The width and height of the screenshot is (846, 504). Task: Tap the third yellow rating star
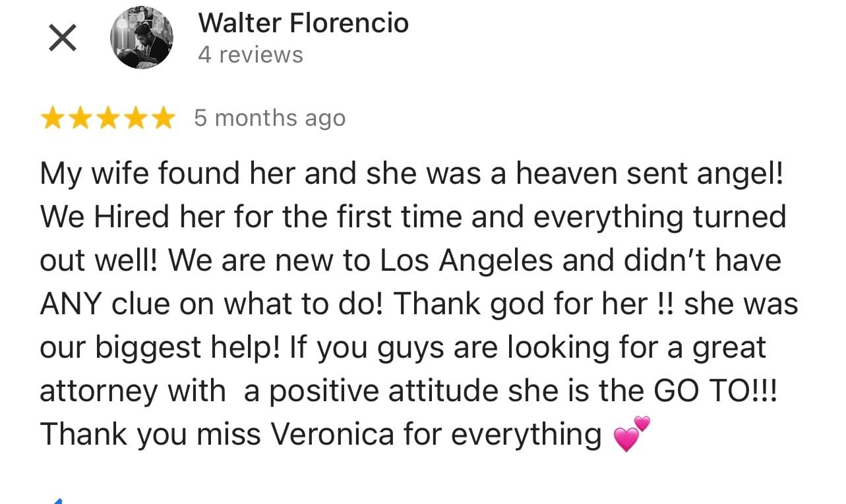tap(107, 119)
